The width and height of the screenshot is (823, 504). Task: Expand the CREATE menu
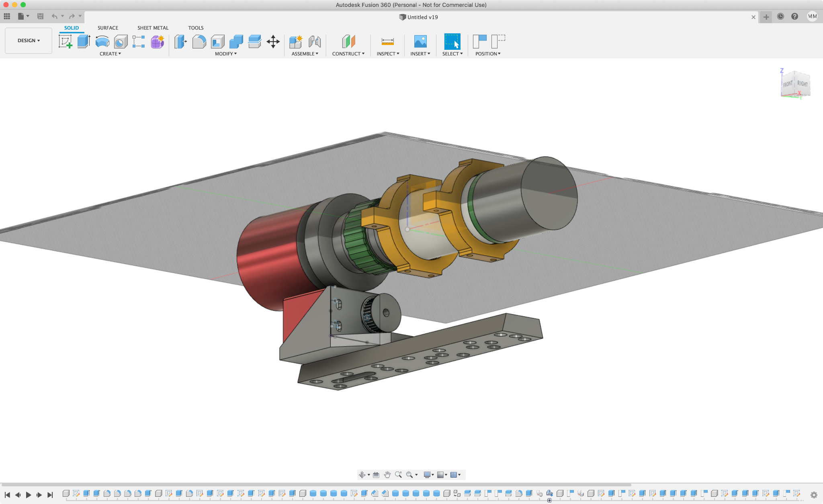pyautogui.click(x=110, y=54)
